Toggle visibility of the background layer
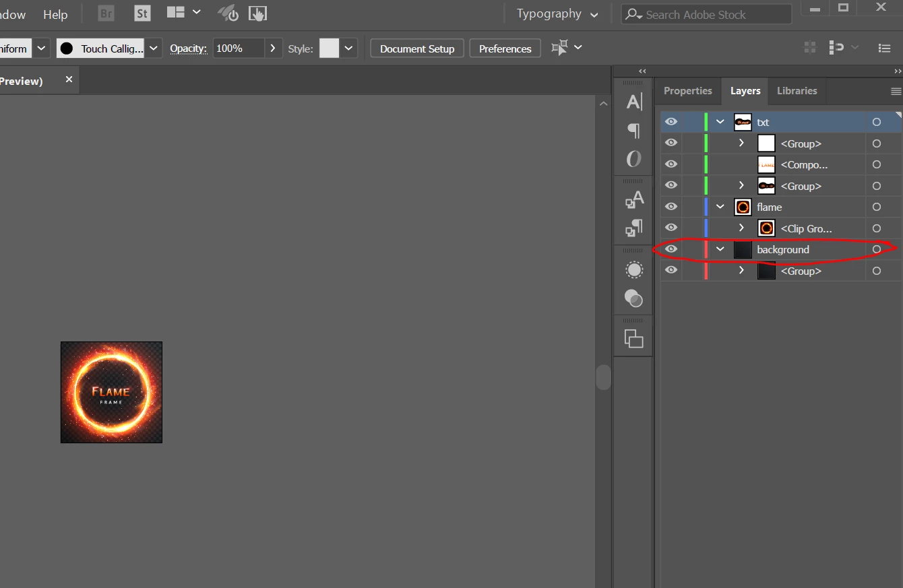 [671, 249]
